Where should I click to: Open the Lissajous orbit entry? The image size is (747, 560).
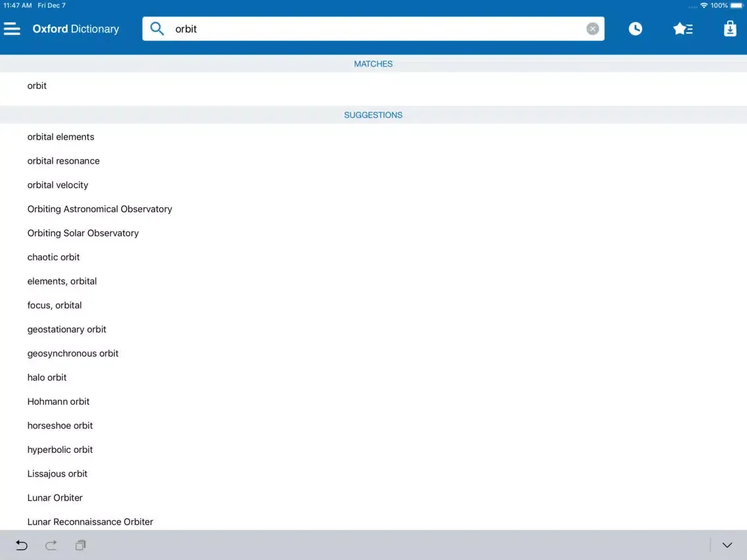point(57,473)
